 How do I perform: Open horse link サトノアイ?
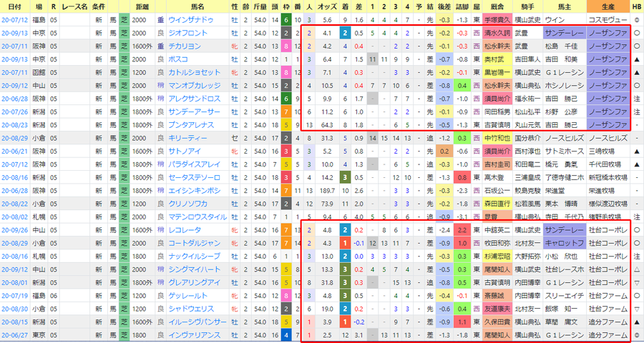point(185,151)
